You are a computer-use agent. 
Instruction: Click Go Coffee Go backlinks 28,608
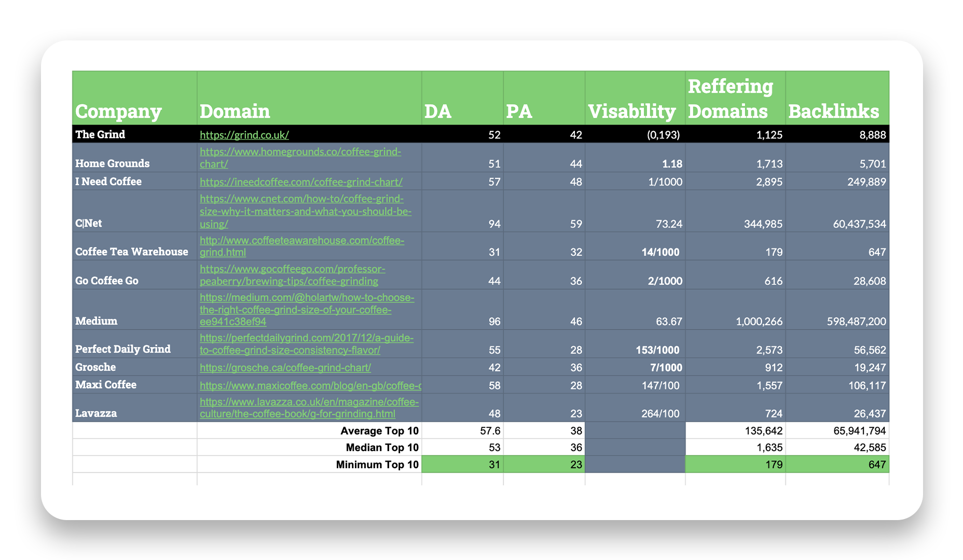(x=870, y=281)
